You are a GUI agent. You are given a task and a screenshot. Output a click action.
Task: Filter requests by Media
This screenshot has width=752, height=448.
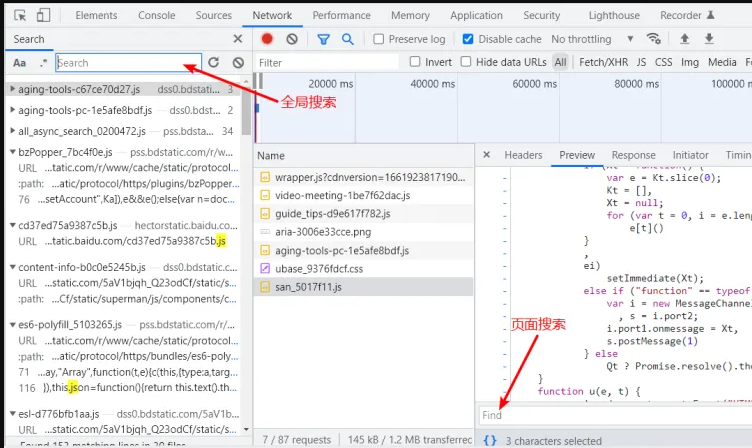point(722,62)
